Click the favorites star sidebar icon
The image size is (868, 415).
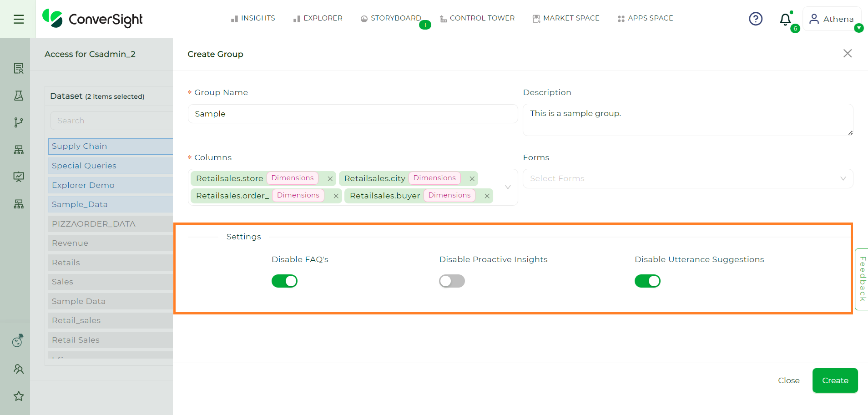tap(19, 396)
